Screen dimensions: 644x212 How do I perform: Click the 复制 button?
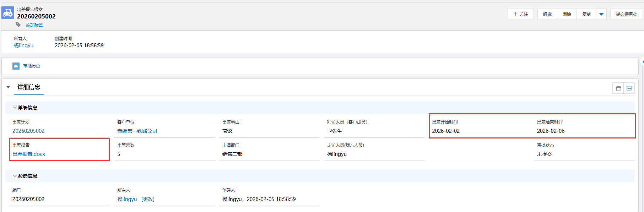click(x=586, y=14)
